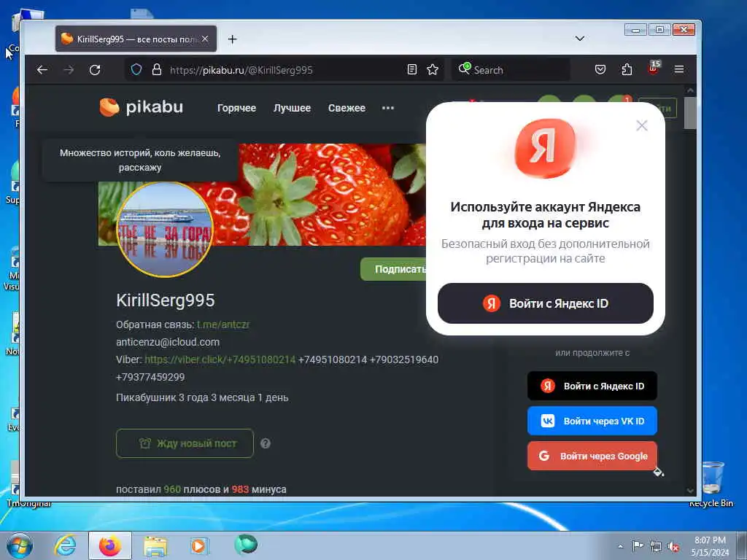Screen dimensions: 747x560
Task: Select Recycle Bin desktop icon
Action: tap(712, 484)
